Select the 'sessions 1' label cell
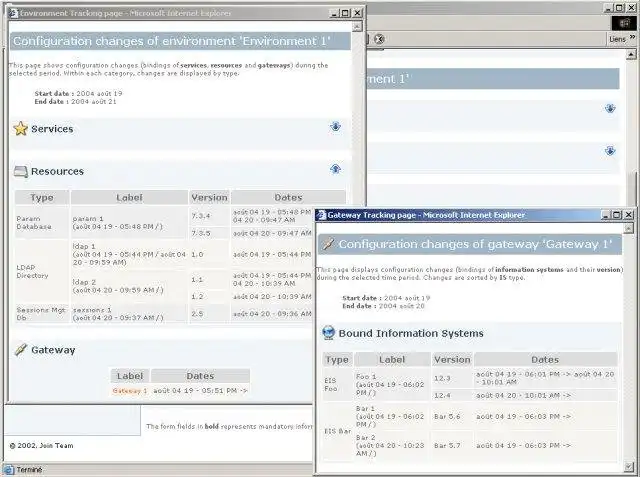This screenshot has width=640, height=477. 129,314
